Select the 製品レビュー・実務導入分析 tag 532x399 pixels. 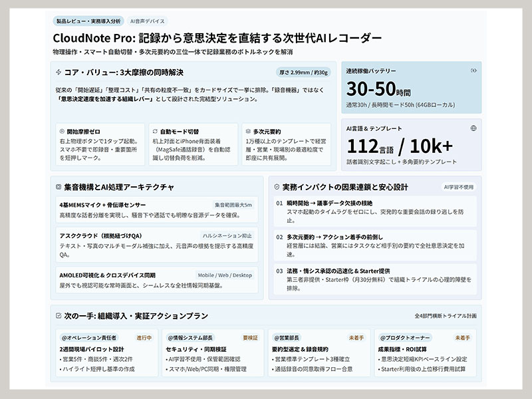pos(88,21)
